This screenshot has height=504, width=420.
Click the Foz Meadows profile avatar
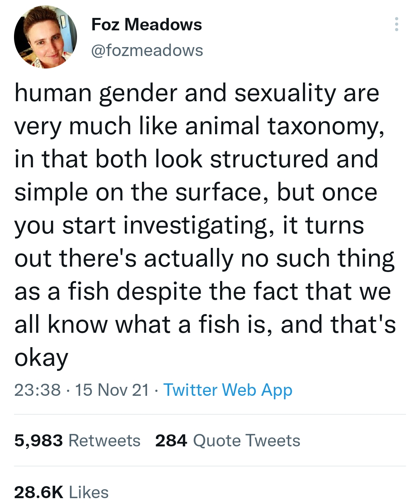pyautogui.click(x=45, y=37)
